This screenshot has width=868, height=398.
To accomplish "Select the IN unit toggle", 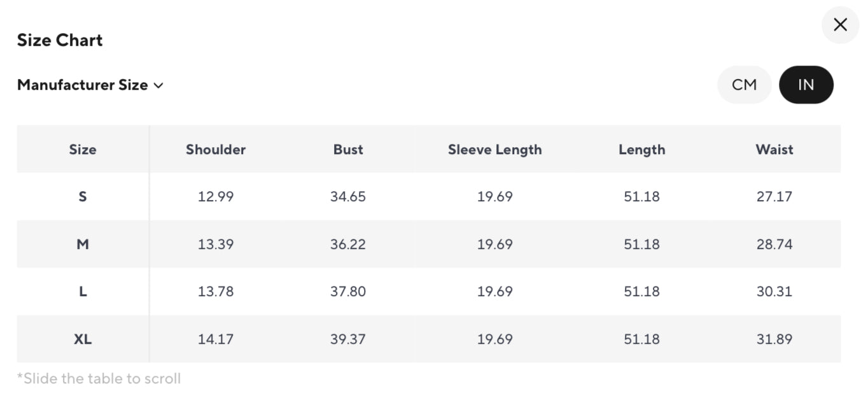I will [x=806, y=85].
